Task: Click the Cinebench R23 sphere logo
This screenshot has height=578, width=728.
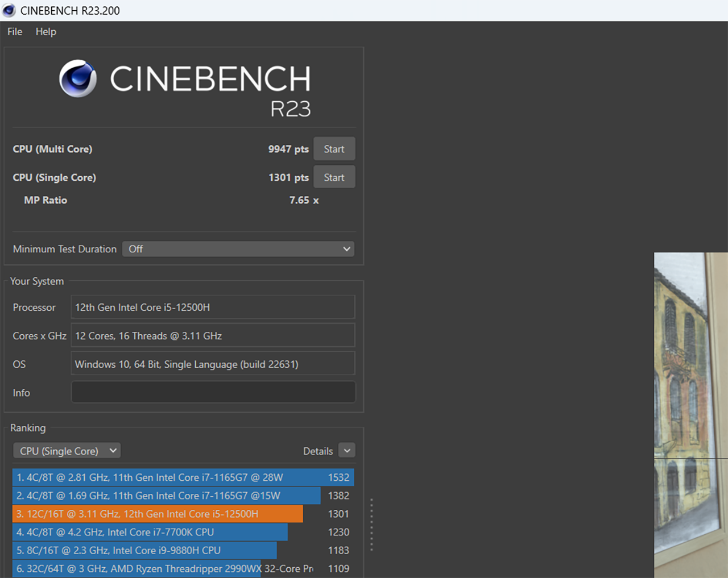Action: pos(78,78)
